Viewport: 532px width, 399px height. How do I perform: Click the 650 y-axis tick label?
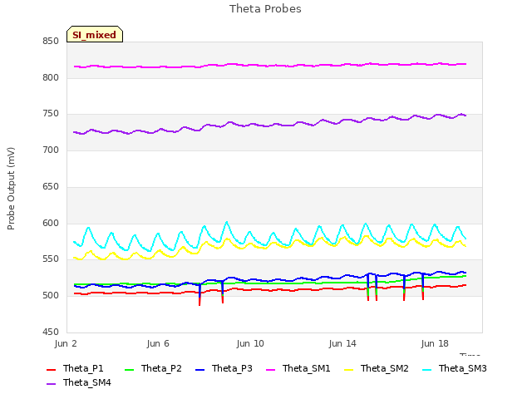pos(51,186)
